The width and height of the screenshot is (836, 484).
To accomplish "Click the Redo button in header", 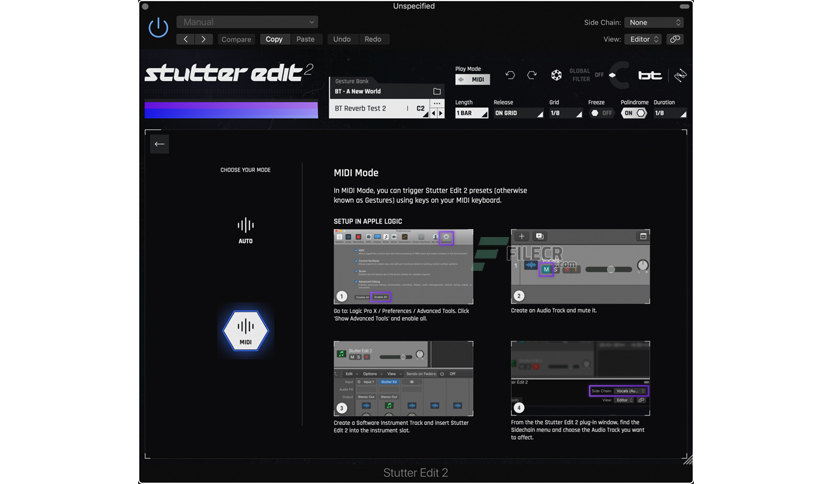I will [373, 39].
